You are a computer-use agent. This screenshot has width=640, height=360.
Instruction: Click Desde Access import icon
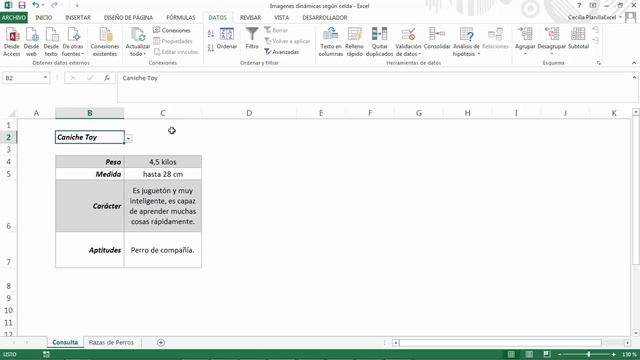coord(11,42)
